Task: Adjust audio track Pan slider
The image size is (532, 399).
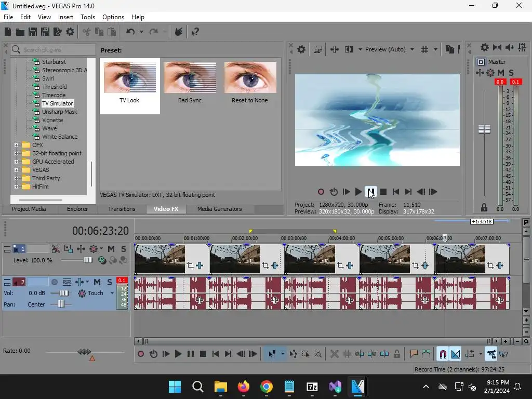Action: click(x=61, y=304)
